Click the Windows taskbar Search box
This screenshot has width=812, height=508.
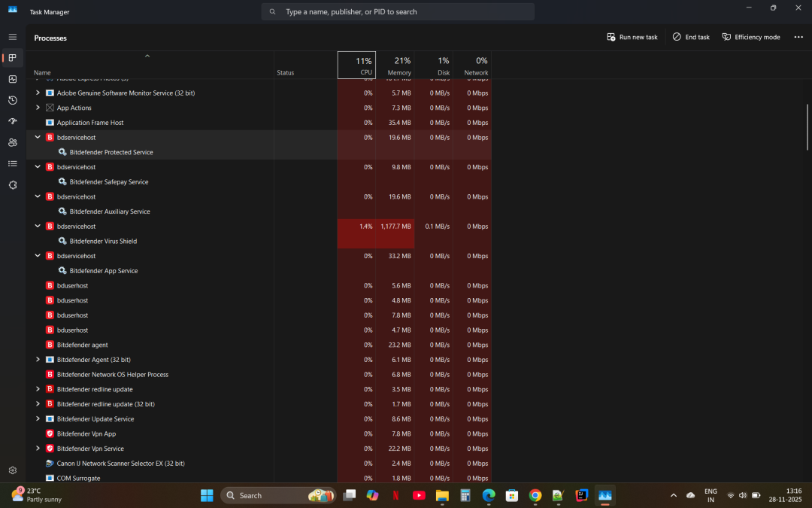click(278, 495)
